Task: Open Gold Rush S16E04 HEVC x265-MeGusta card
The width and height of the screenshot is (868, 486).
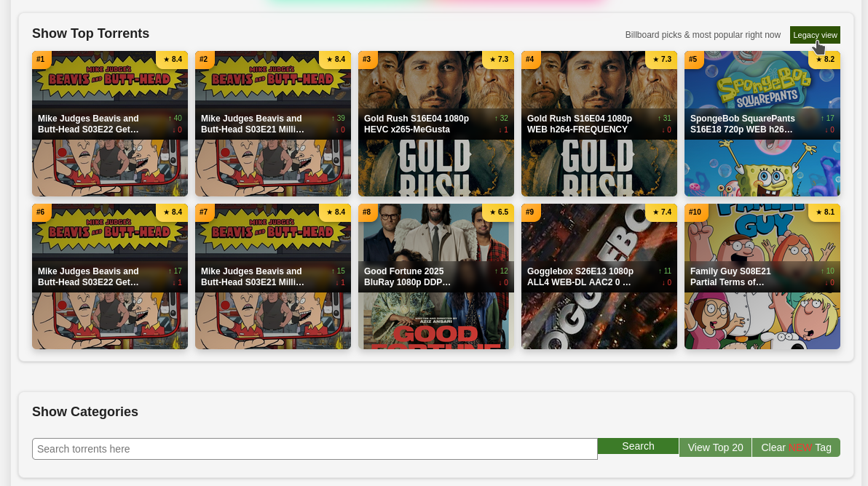Action: [435, 124]
